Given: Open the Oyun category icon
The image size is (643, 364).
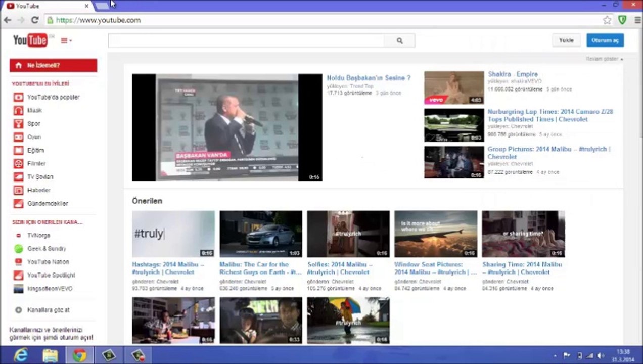Looking at the screenshot, I should [x=18, y=137].
